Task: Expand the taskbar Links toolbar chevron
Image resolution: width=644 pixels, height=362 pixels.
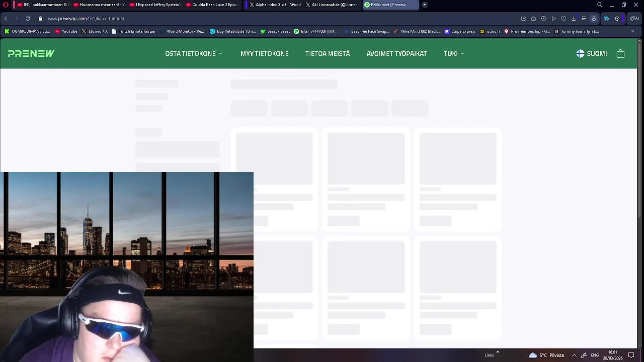Action: click(498, 352)
